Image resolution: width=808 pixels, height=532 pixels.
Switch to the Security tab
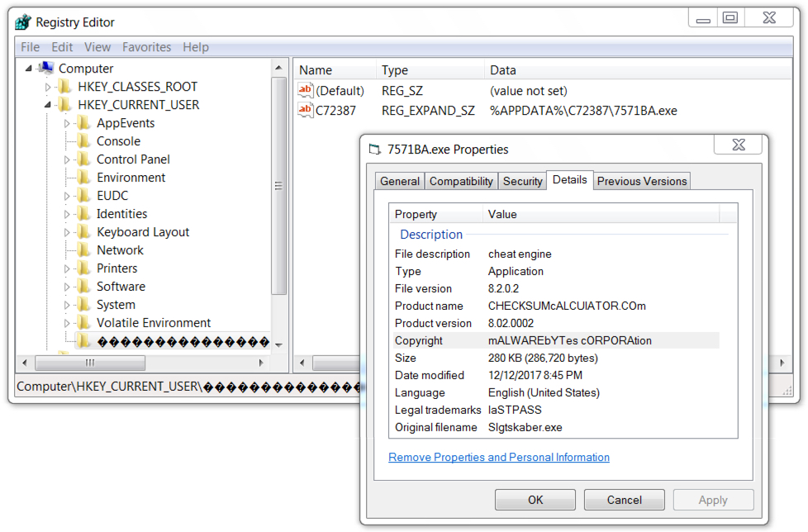tap(522, 181)
